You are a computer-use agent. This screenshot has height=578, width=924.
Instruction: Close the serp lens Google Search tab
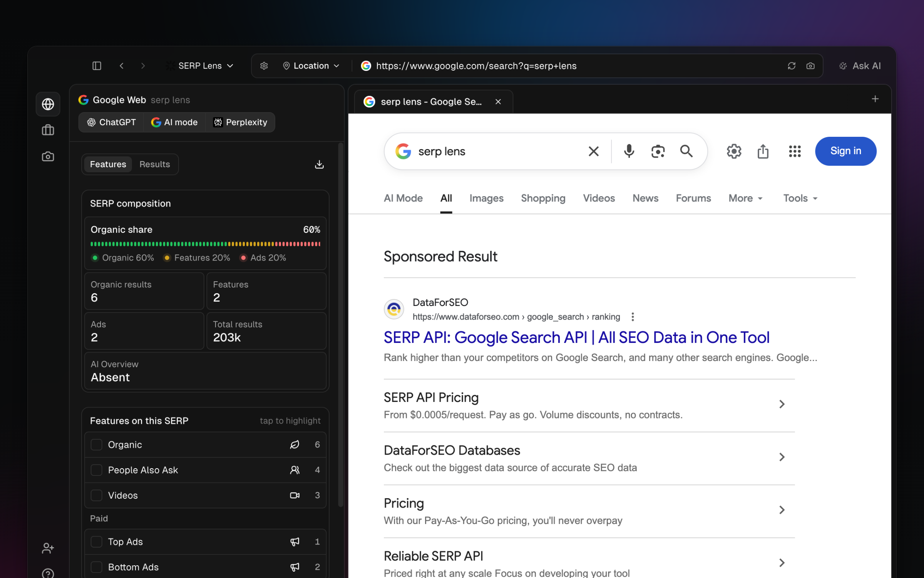[498, 102]
